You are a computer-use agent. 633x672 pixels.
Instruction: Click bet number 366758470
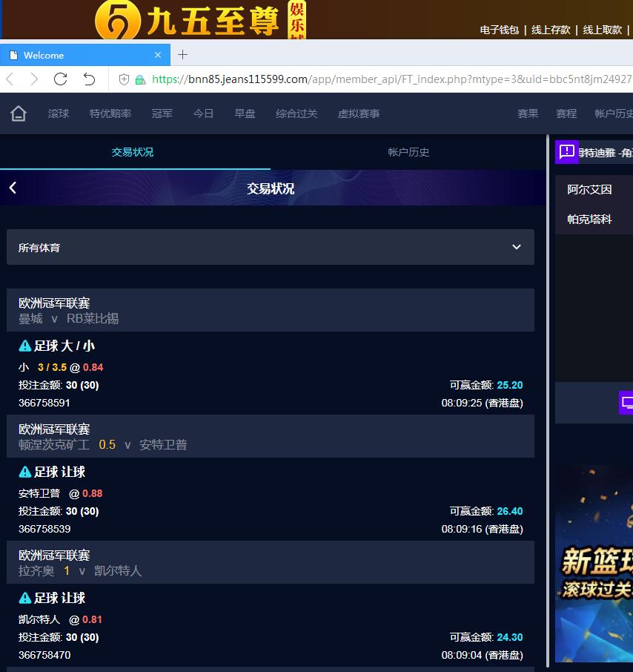44,655
